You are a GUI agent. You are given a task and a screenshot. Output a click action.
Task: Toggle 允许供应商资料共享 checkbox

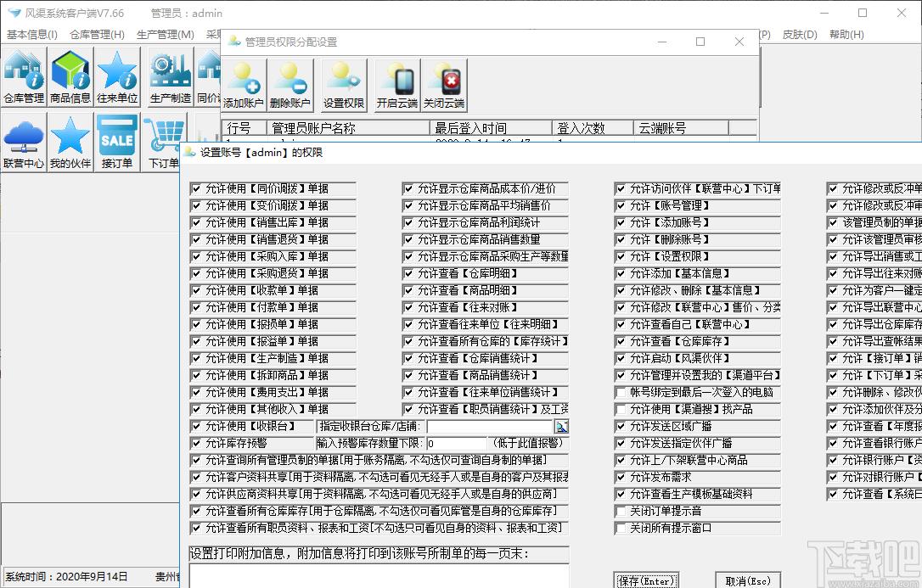point(196,495)
